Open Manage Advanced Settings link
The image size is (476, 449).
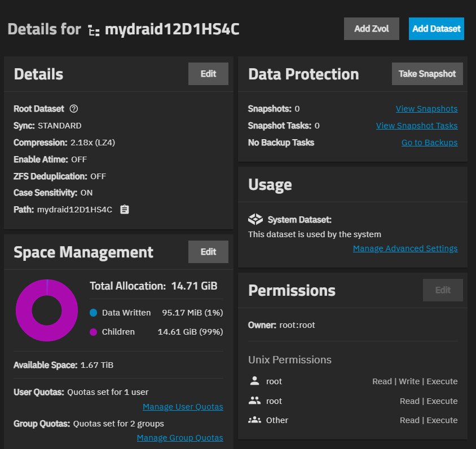(x=405, y=248)
